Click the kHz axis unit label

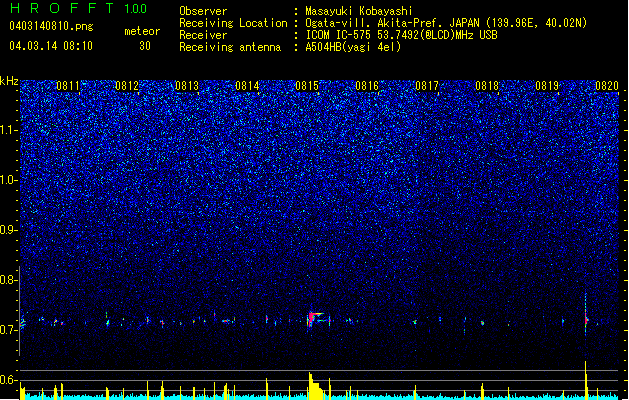pos(9,81)
